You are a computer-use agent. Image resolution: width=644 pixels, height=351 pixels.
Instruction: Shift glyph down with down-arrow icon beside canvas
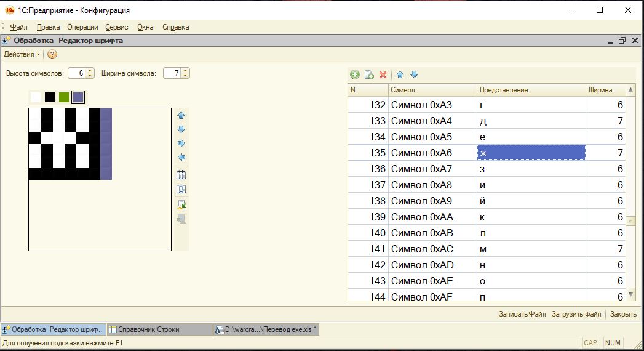[181, 129]
